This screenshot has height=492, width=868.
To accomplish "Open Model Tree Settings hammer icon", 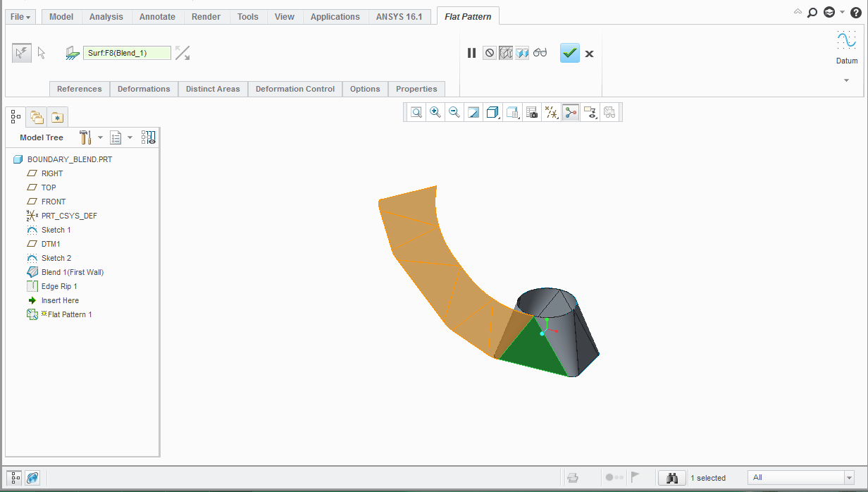I will pyautogui.click(x=86, y=137).
